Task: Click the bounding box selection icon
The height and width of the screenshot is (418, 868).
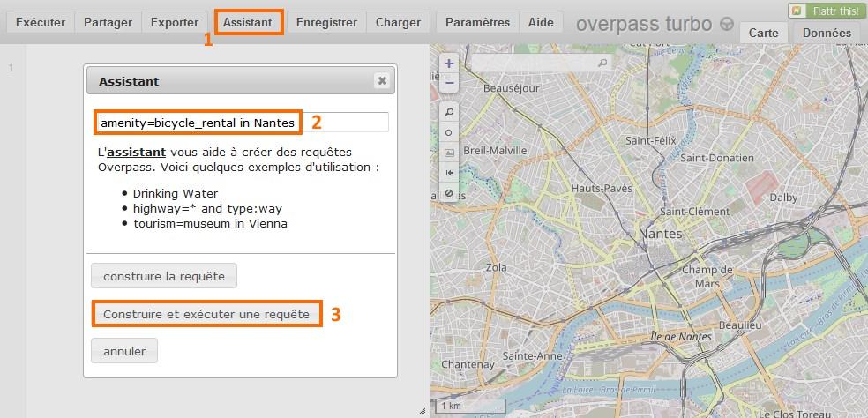Action: point(449,153)
